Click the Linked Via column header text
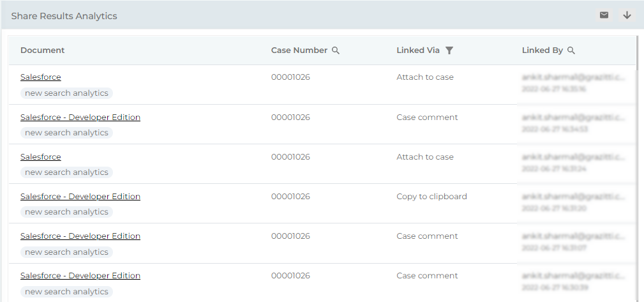 (418, 50)
